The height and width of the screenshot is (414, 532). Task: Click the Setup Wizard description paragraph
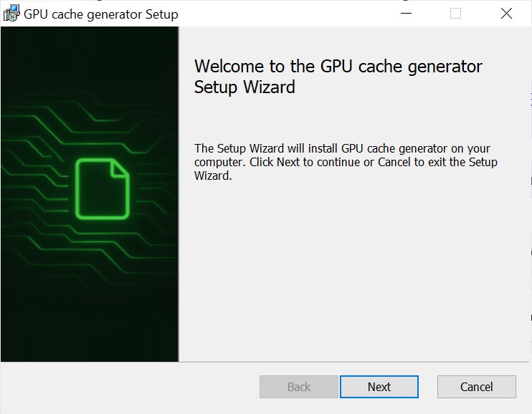coord(346,162)
